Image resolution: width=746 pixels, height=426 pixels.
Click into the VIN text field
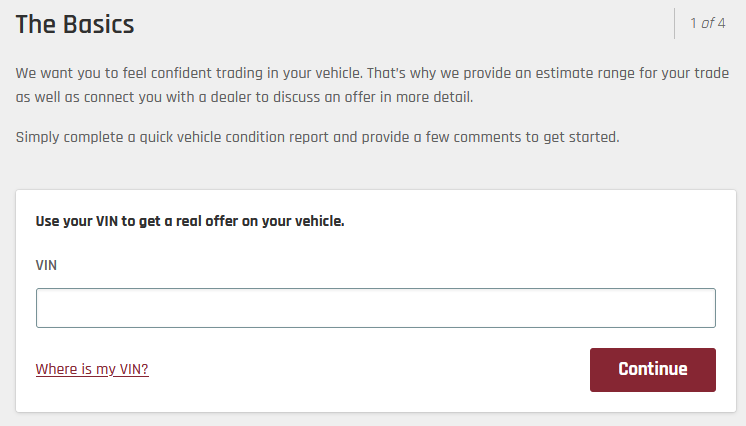375,308
